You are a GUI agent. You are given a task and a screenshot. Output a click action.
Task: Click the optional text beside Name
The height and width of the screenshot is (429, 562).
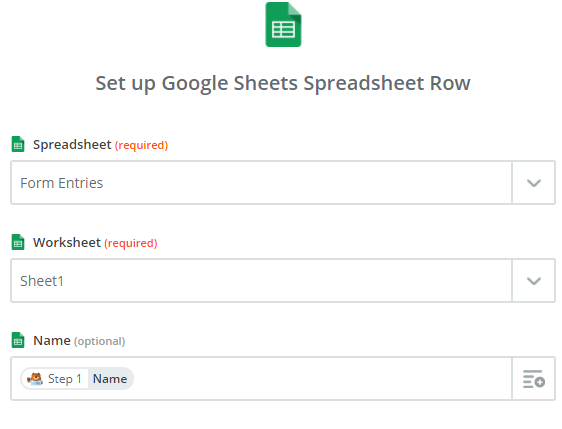(x=100, y=341)
